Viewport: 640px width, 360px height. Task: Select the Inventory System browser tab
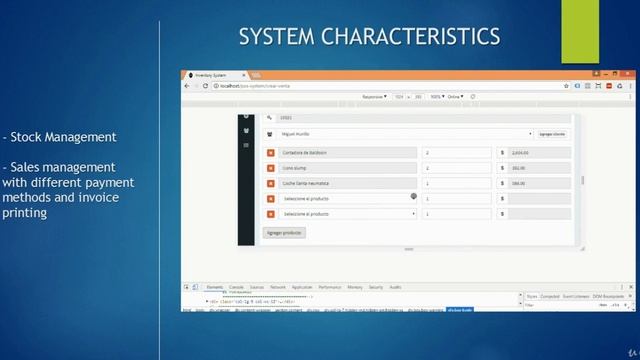[x=216, y=76]
